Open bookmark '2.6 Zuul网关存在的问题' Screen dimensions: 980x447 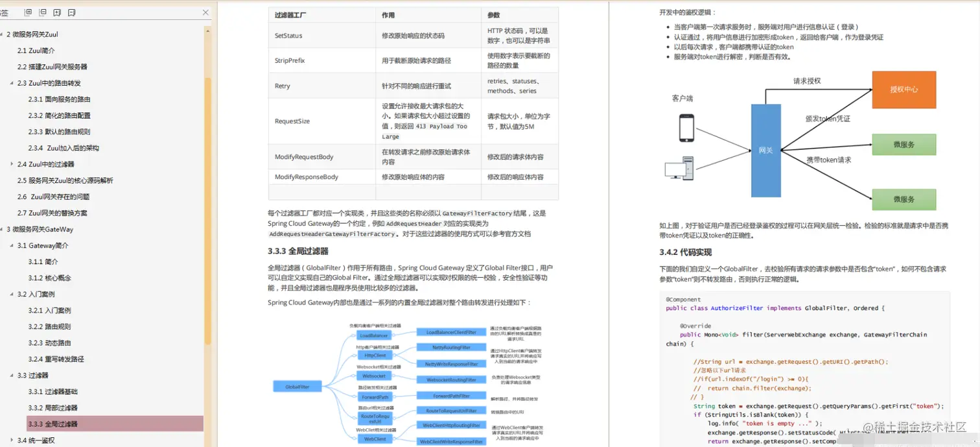click(54, 197)
